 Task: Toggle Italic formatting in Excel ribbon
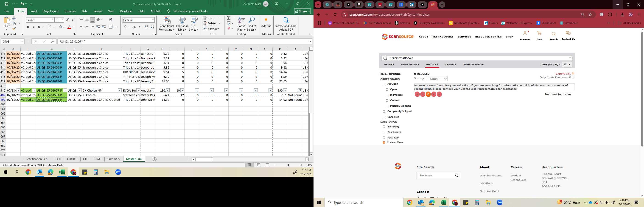tap(34, 27)
